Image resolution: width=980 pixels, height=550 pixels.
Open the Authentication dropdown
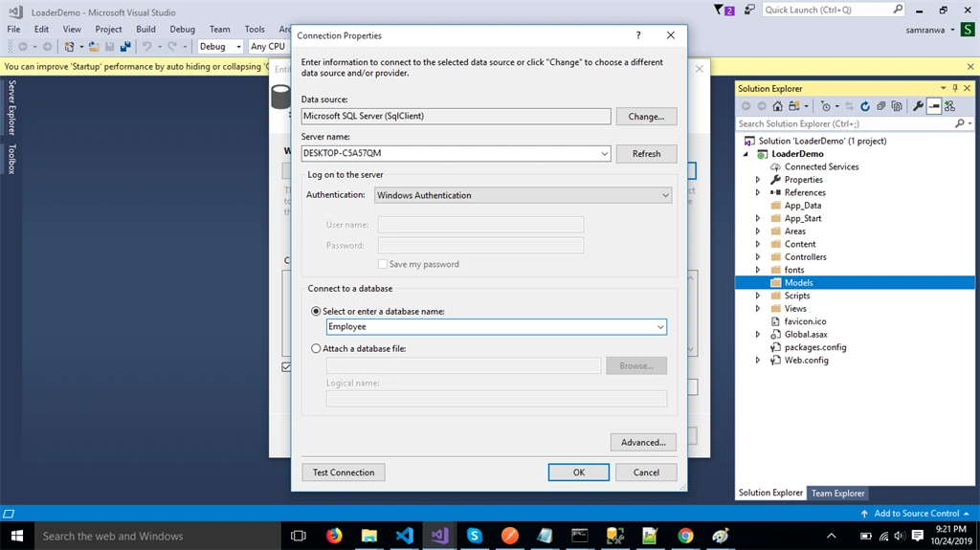pyautogui.click(x=665, y=195)
